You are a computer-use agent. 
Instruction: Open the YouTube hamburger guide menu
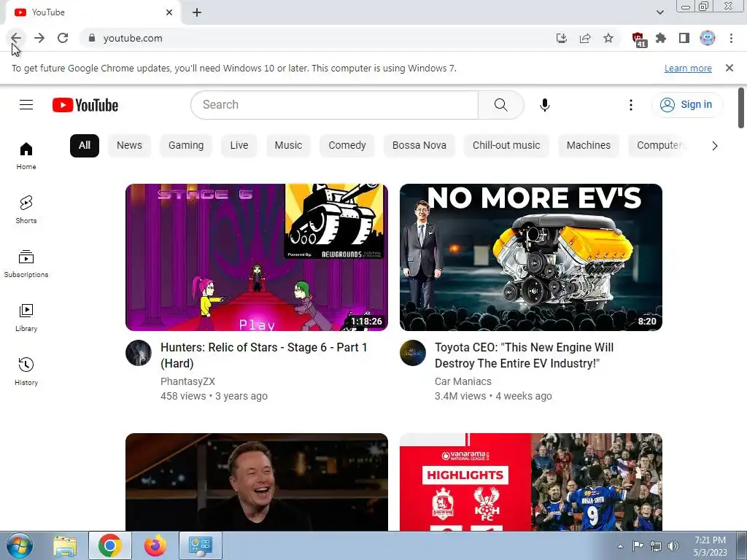(x=26, y=105)
